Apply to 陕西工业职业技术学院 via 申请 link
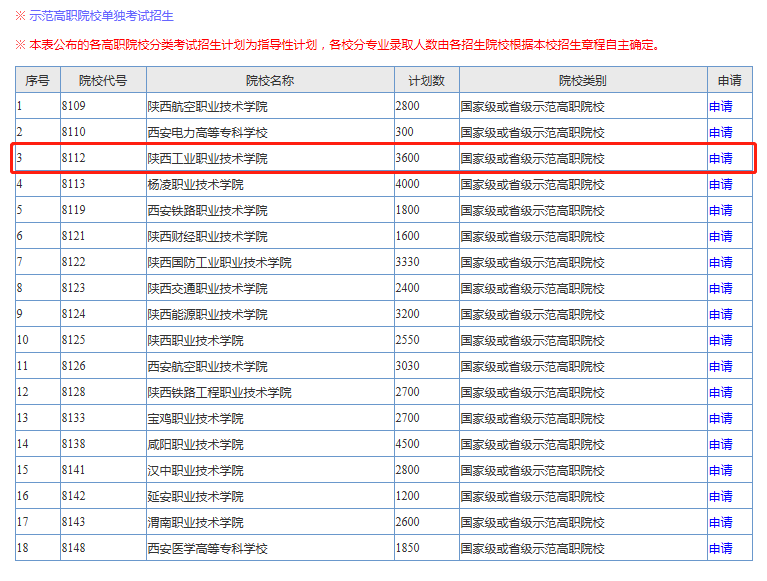Screen dimensions: 767x581 coord(720,158)
